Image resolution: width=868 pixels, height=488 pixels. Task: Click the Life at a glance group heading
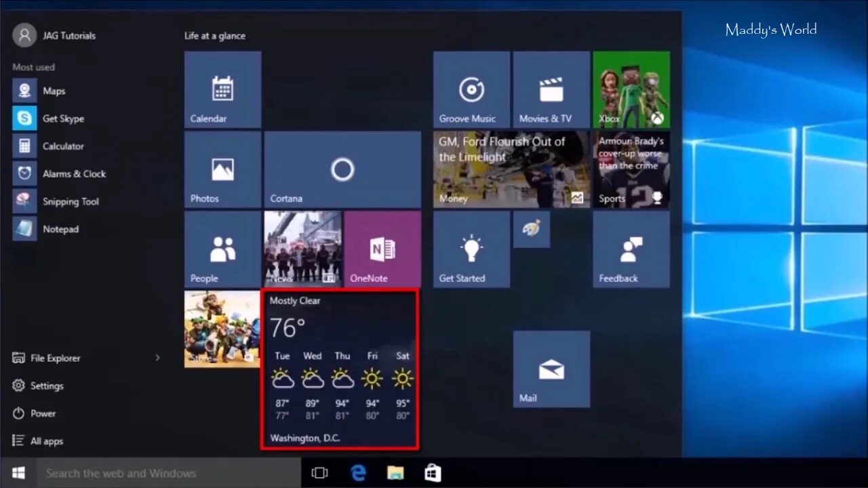tap(215, 36)
